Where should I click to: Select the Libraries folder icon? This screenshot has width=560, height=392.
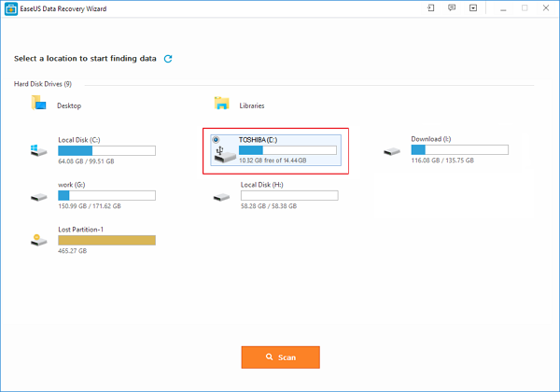[x=222, y=105]
